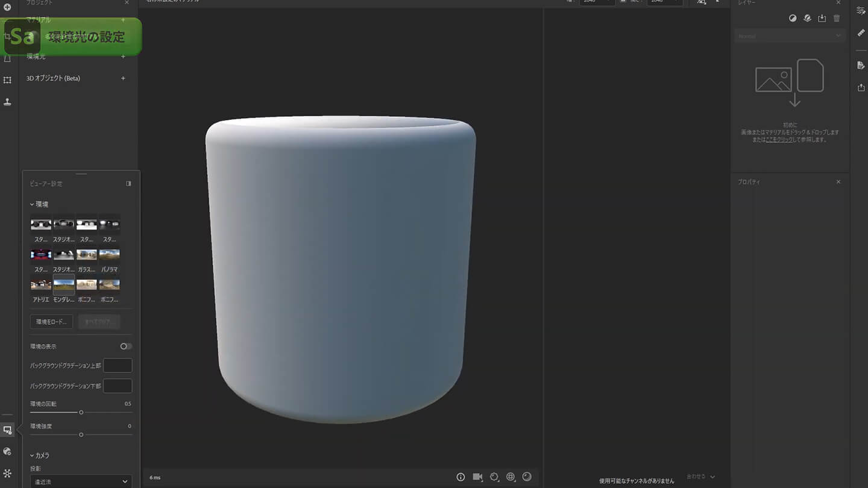Image resolution: width=868 pixels, height=488 pixels.
Task: Click the sphere icon in the viewport bar
Action: click(x=527, y=477)
